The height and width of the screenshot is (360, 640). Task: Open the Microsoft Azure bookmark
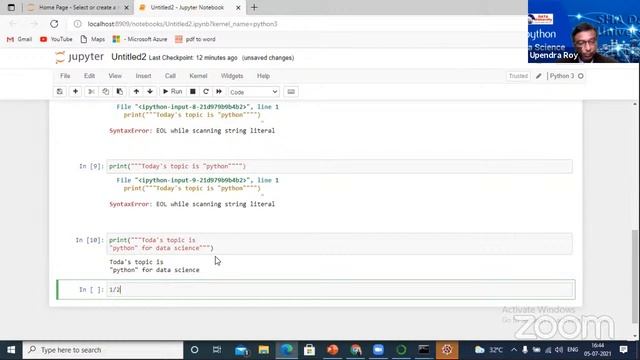[140, 39]
